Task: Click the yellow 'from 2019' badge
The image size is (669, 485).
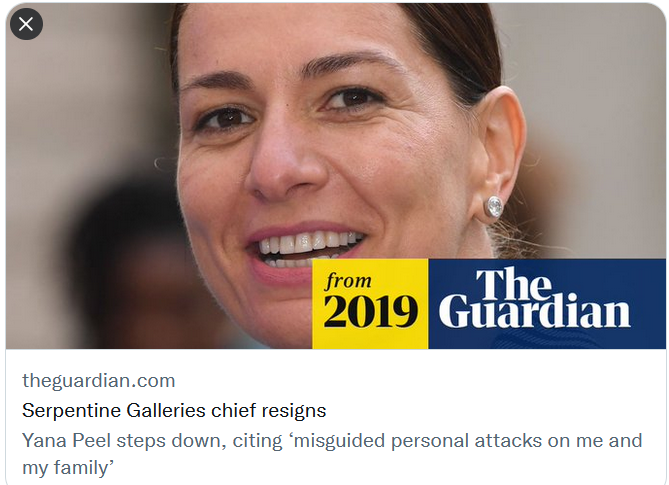Action: (x=370, y=304)
